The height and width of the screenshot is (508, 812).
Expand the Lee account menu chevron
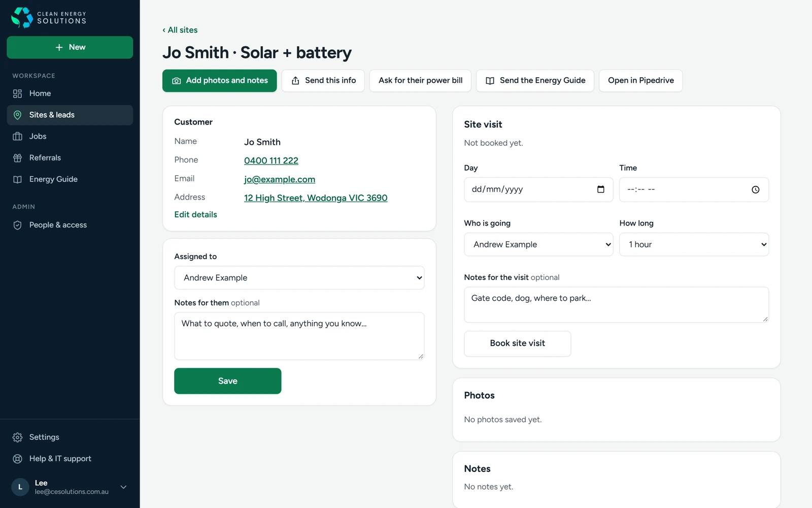click(123, 487)
